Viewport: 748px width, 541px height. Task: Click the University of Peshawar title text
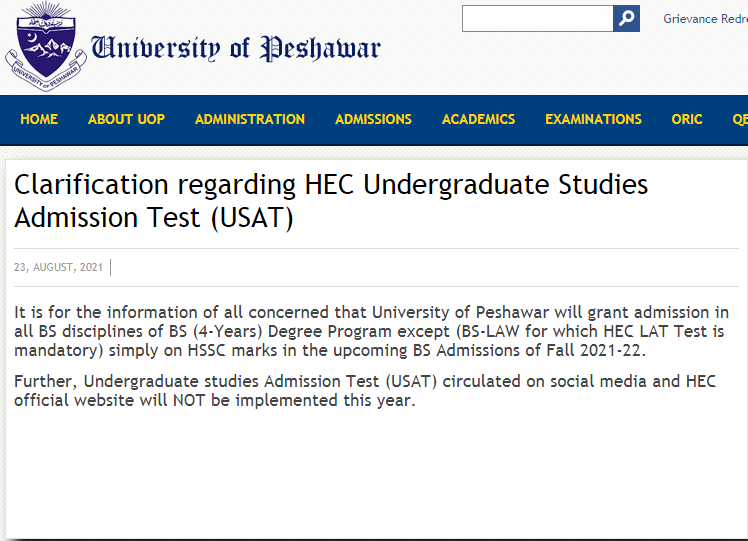tap(236, 48)
